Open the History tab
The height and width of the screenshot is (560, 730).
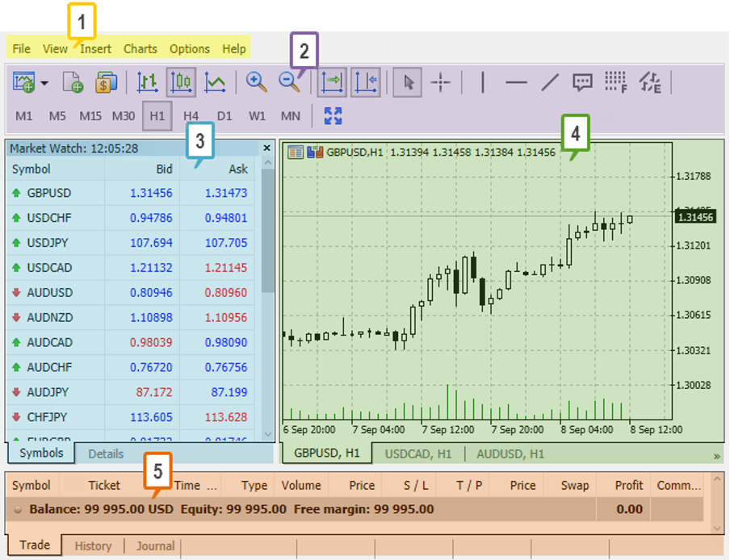click(x=93, y=546)
